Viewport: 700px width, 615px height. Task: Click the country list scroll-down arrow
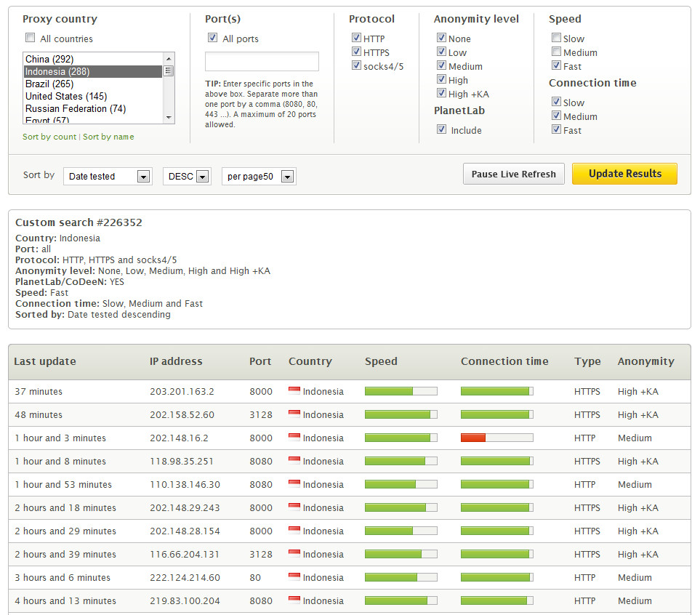coord(169,118)
